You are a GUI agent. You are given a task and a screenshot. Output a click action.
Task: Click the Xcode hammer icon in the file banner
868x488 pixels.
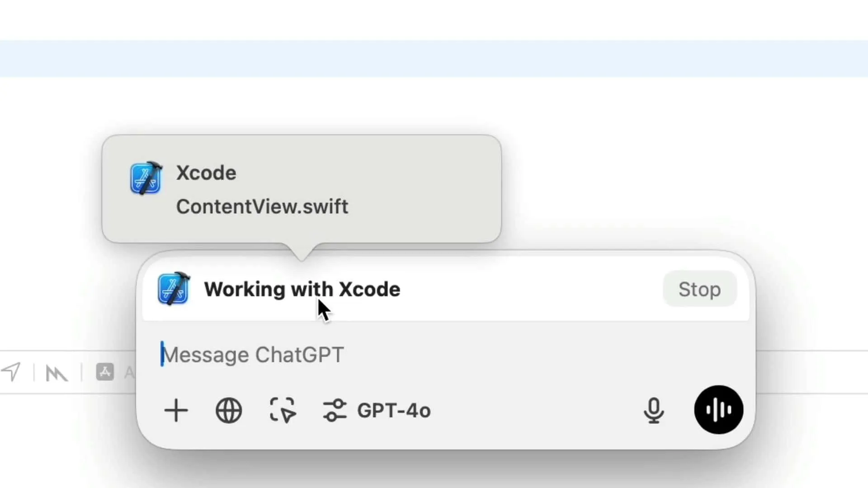146,178
